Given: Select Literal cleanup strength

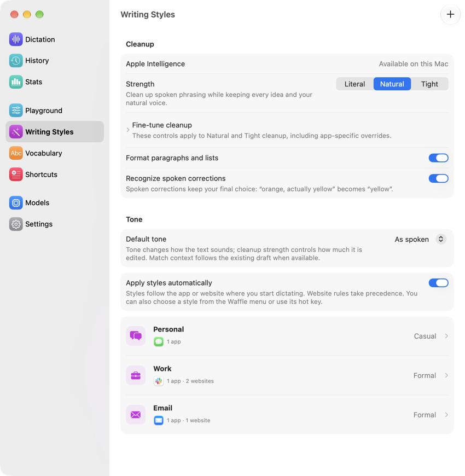Looking at the screenshot, I should point(354,84).
